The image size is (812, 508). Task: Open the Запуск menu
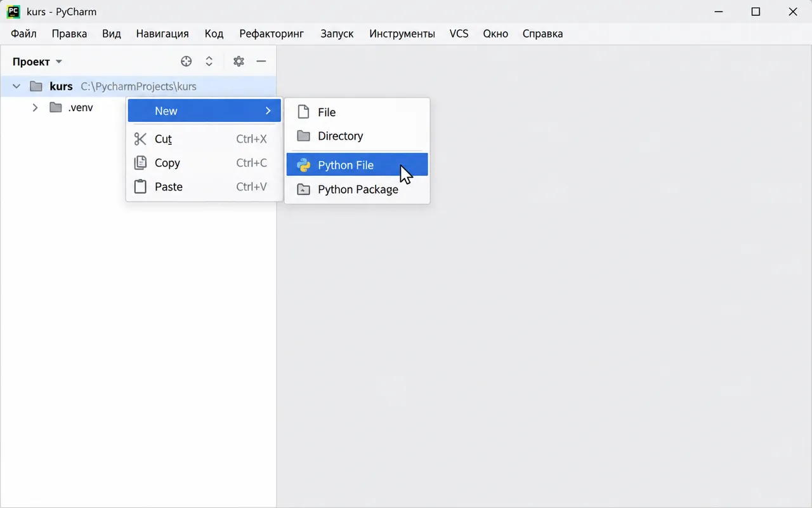click(337, 34)
